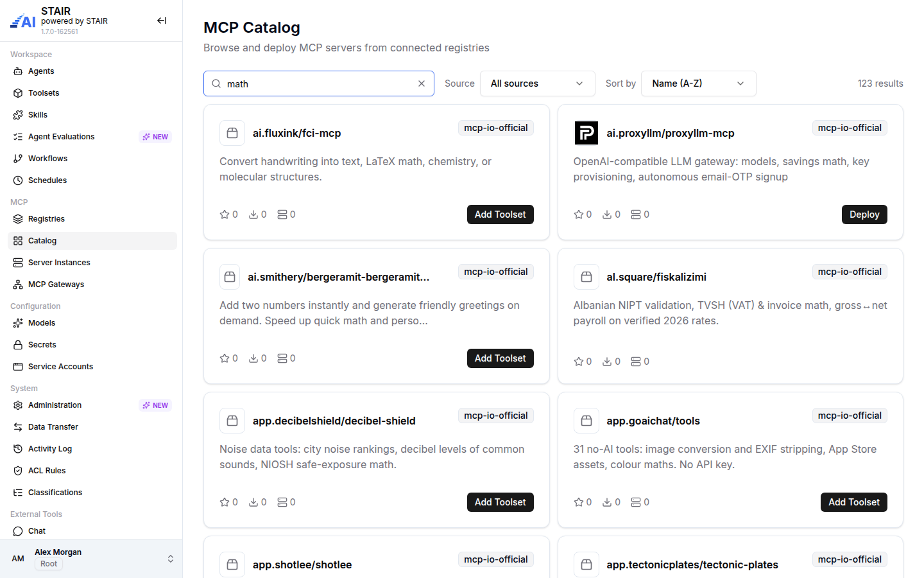
Task: Click in the math search field
Action: click(x=319, y=83)
